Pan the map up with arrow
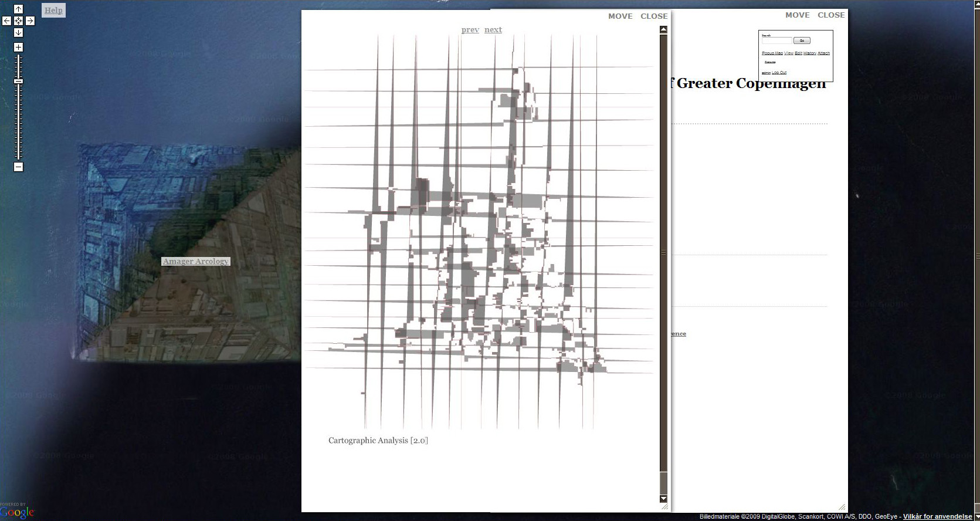Image resolution: width=980 pixels, height=521 pixels. pyautogui.click(x=18, y=9)
